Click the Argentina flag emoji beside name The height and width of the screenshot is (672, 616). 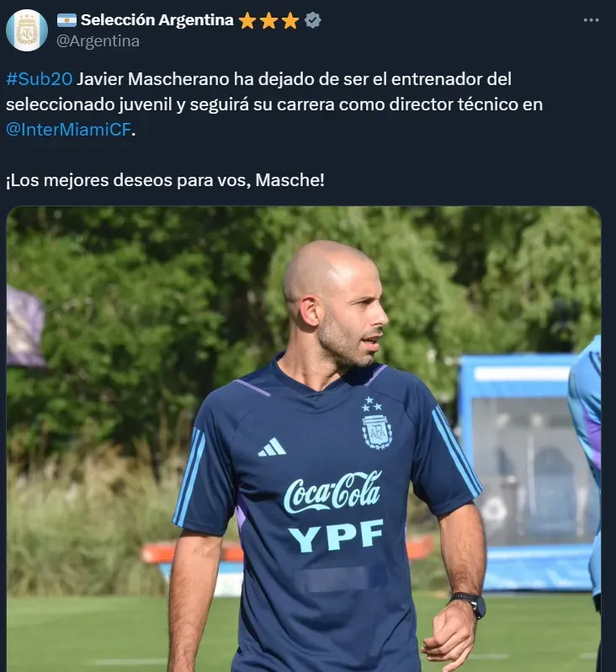[66, 19]
